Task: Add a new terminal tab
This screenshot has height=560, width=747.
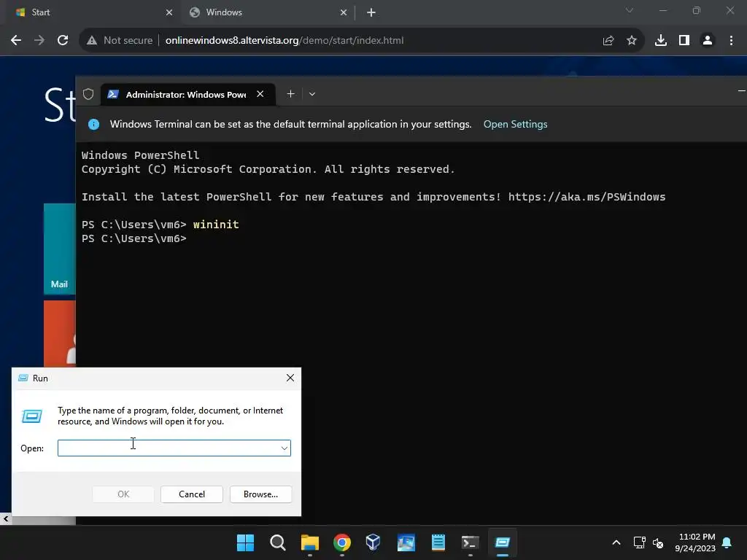Action: [290, 94]
